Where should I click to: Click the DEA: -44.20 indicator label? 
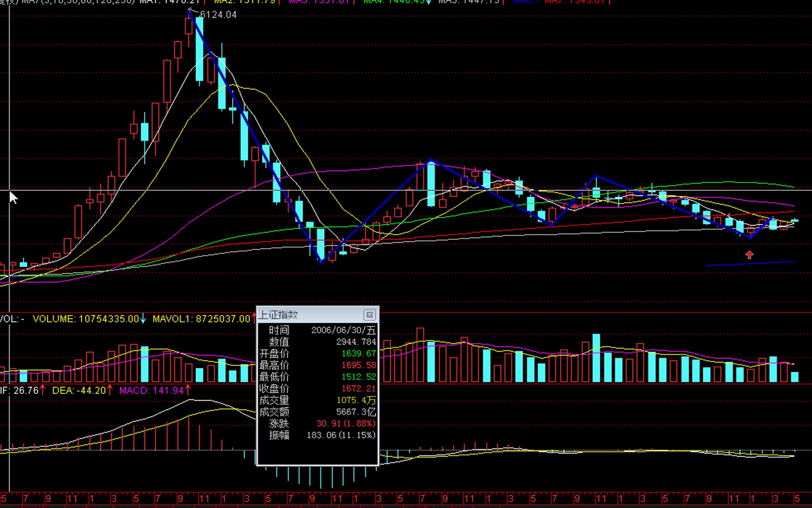79,390
